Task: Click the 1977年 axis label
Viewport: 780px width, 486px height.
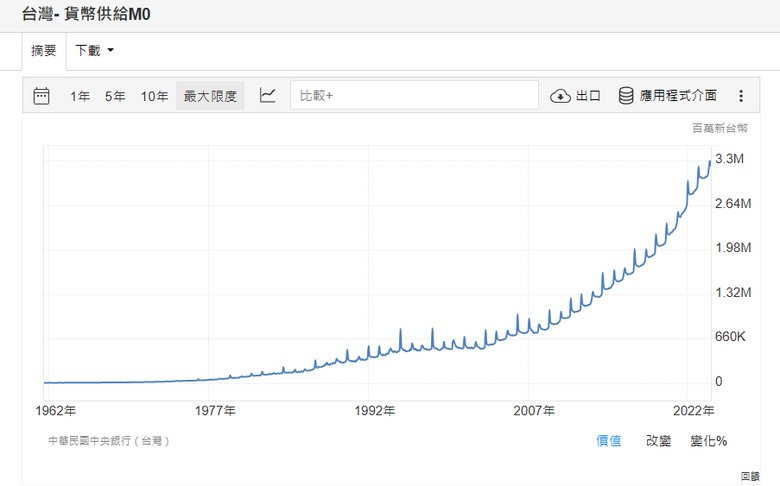Action: (215, 411)
